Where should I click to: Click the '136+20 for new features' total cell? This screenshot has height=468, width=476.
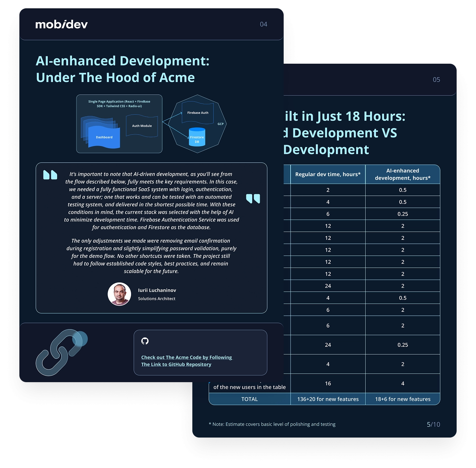click(x=328, y=399)
